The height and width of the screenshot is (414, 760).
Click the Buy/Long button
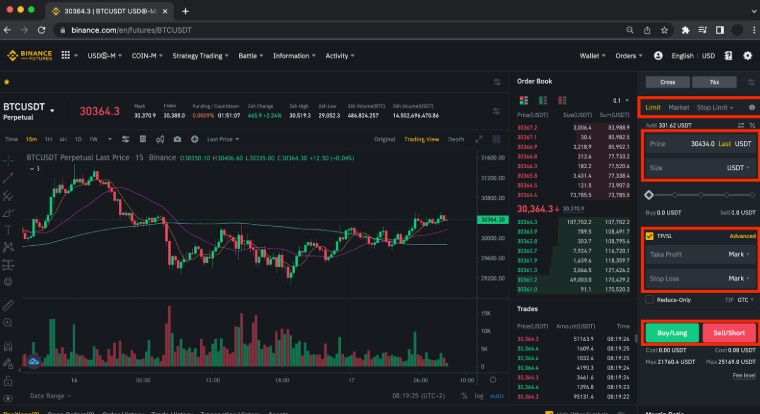(x=672, y=333)
